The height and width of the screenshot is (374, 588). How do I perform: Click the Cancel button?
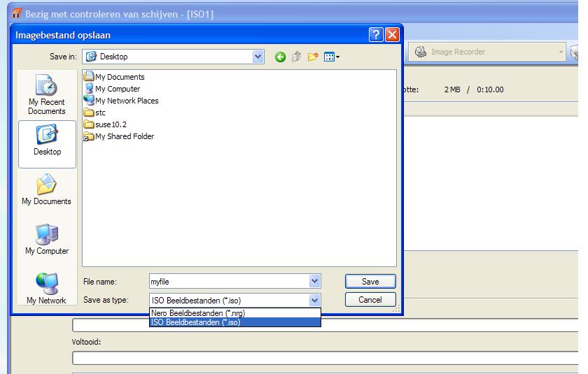click(370, 299)
